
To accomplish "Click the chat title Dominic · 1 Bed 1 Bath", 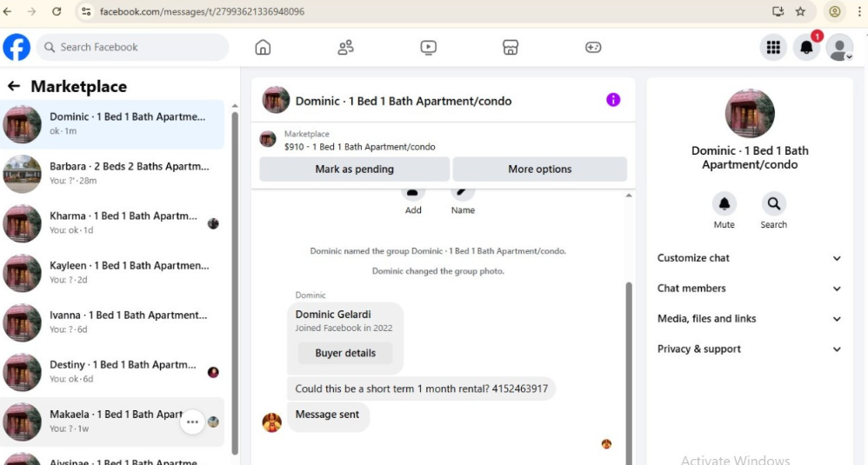I will click(404, 101).
